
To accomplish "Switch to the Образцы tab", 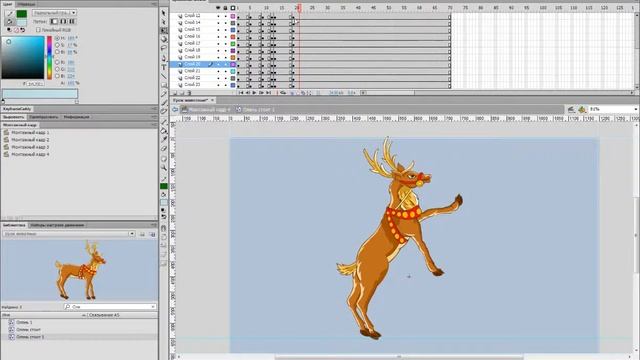I will (26, 4).
